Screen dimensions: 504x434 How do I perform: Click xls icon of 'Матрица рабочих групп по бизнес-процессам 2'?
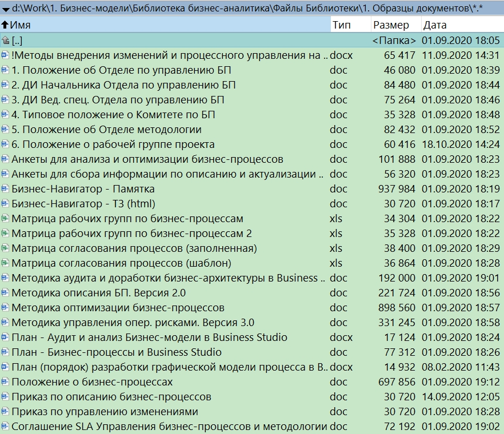click(5, 233)
